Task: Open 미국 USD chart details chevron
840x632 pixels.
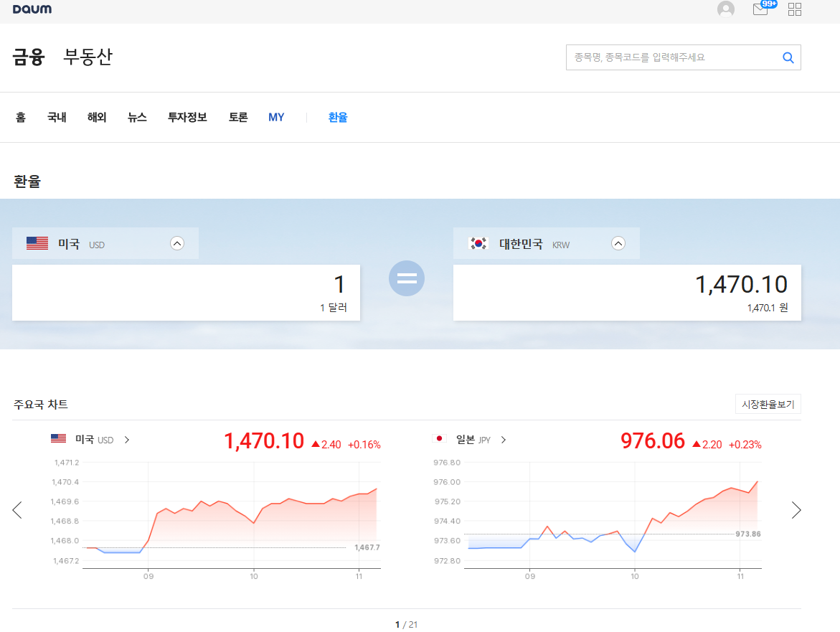Action: [x=127, y=440]
